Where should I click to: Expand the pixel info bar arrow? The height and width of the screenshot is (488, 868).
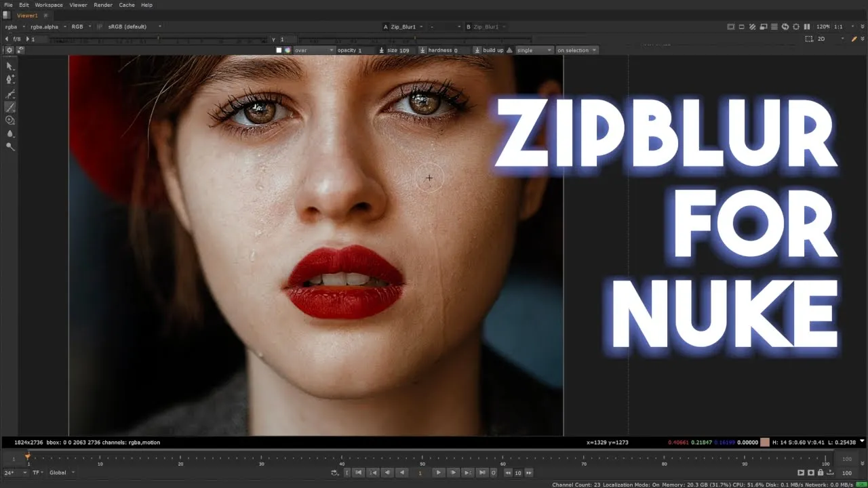pos(862,441)
